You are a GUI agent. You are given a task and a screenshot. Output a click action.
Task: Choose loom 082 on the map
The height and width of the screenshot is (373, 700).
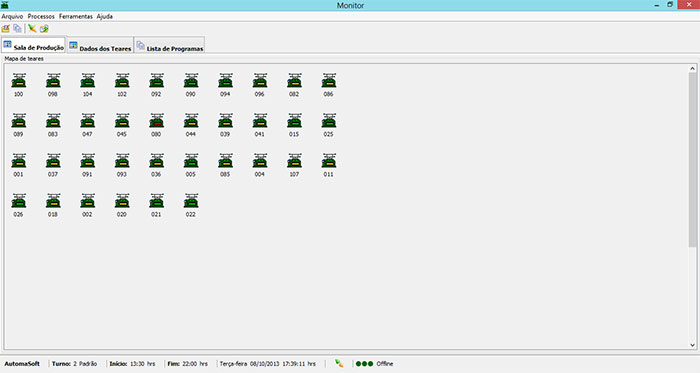[x=294, y=81]
